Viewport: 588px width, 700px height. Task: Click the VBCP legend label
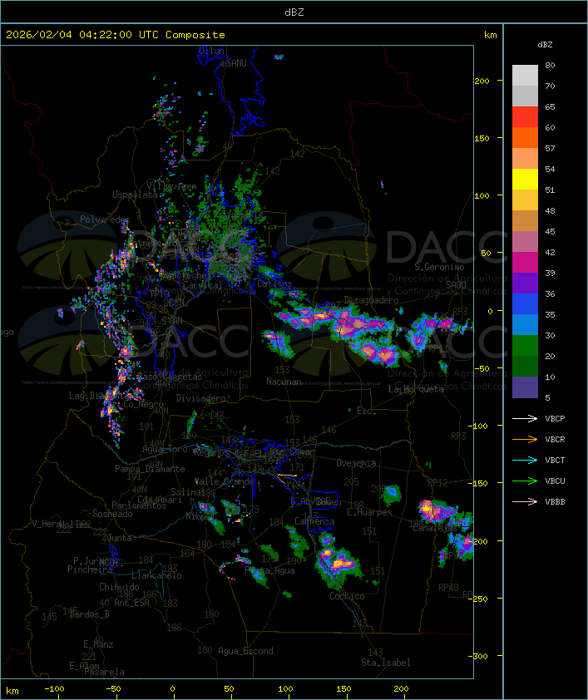point(555,419)
